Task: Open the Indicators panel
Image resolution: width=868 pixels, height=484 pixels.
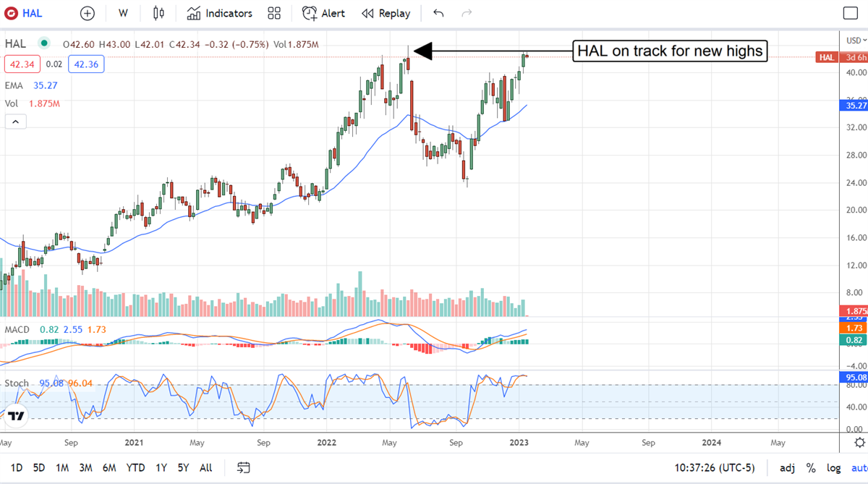Action: point(220,13)
